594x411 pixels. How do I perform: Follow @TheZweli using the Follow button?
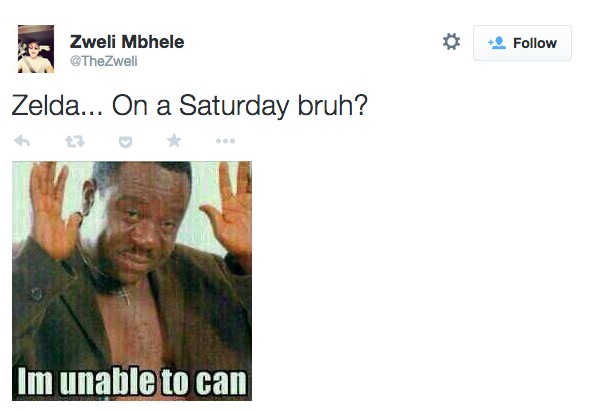pyautogui.click(x=522, y=43)
